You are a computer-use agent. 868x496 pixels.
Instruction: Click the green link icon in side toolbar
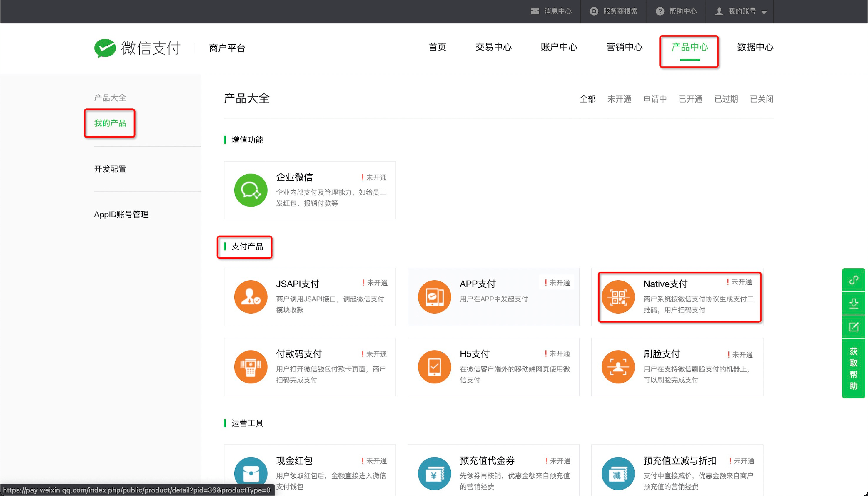853,280
